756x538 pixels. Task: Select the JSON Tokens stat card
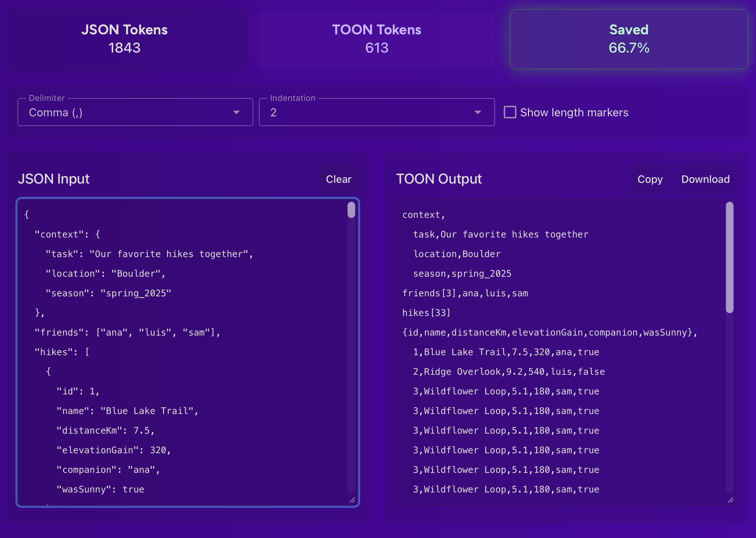coord(125,39)
